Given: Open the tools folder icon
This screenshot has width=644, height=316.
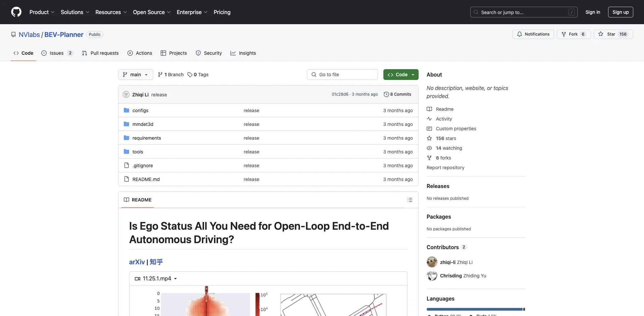Looking at the screenshot, I should pos(126,152).
